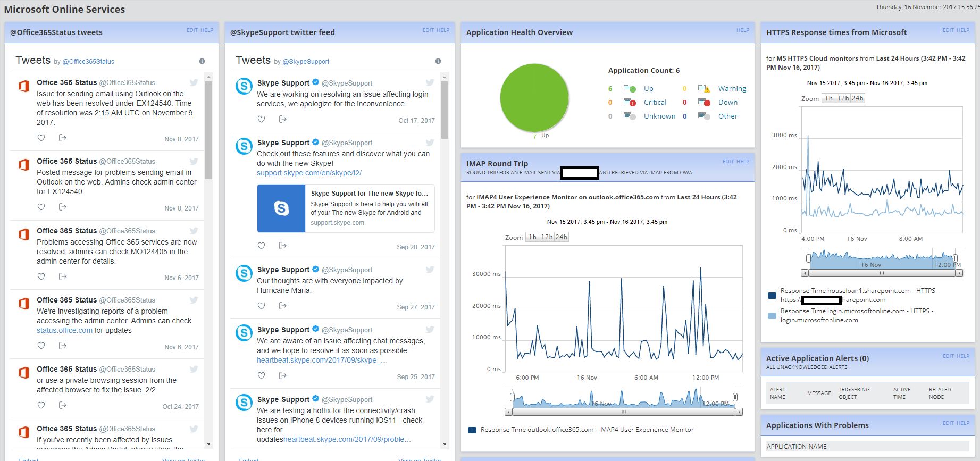
Task: Open support.skype.com/en/skype/t2 link
Action: 309,173
